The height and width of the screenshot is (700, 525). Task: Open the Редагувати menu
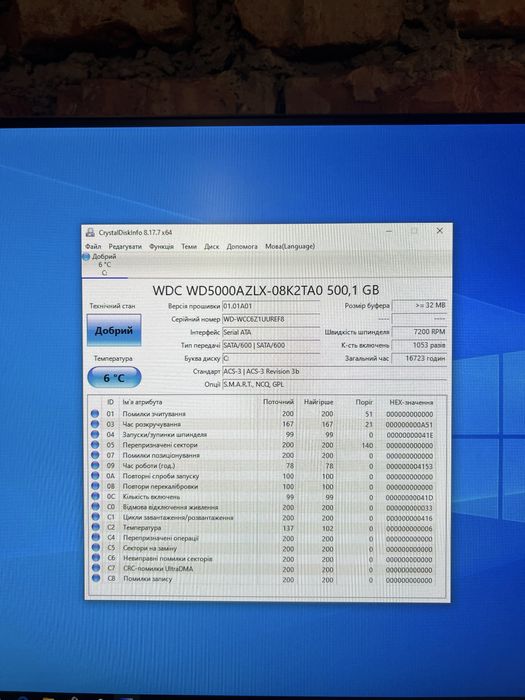(x=125, y=246)
